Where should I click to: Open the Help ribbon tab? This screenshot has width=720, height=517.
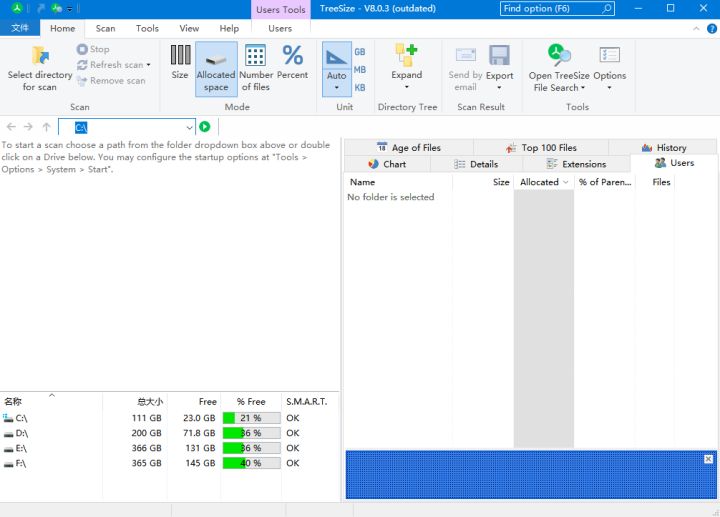[229, 28]
